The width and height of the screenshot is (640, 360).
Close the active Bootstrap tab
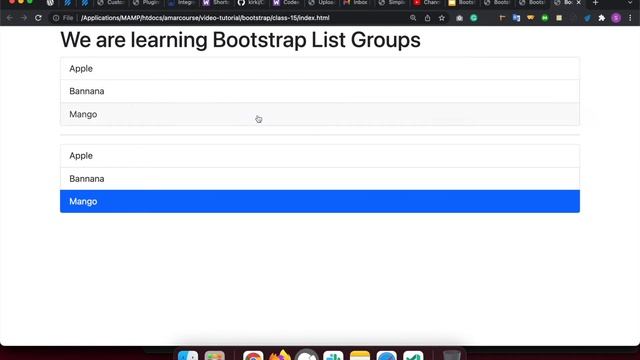pos(578,2)
